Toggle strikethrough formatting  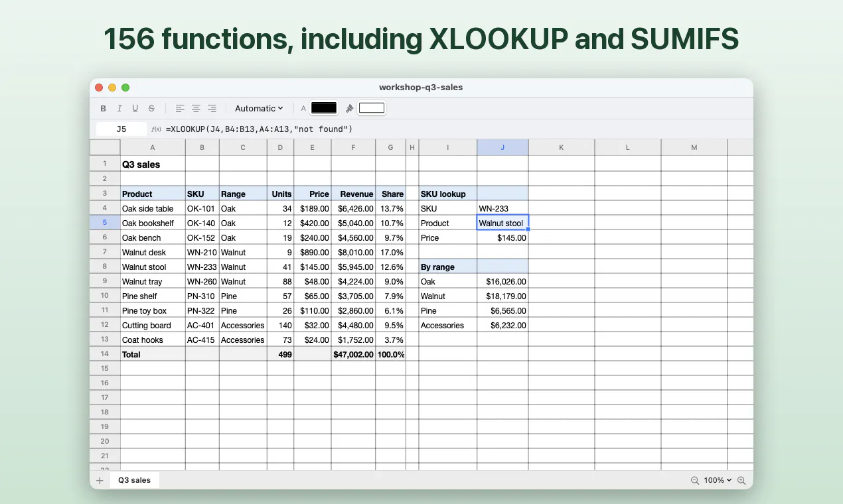pyautogui.click(x=151, y=108)
